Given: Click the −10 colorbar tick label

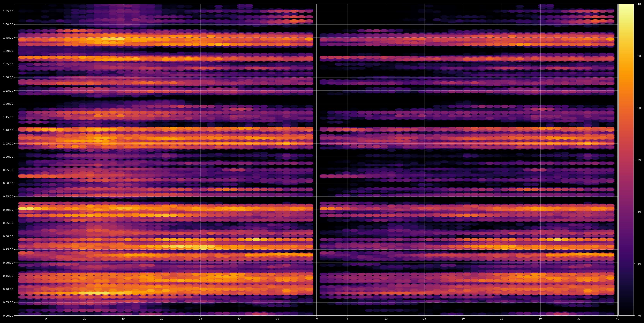Looking at the screenshot, I should [x=638, y=4].
